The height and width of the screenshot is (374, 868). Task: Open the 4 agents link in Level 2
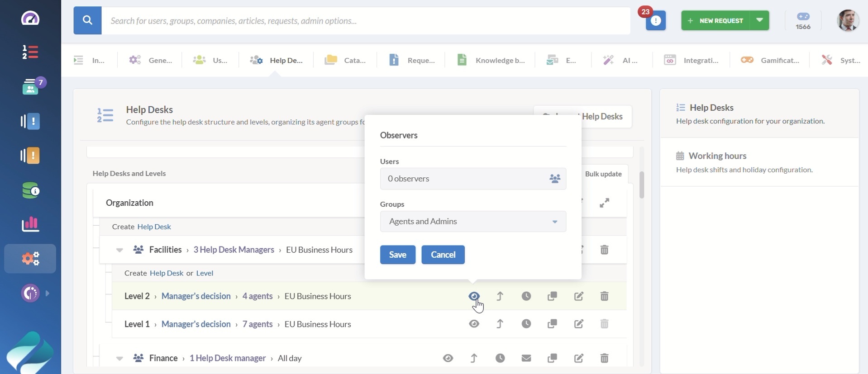tap(257, 296)
